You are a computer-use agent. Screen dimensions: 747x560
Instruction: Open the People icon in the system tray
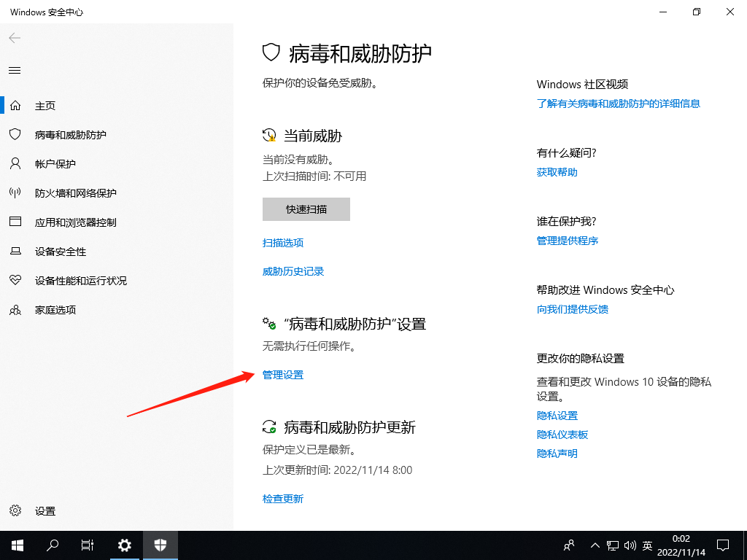(x=569, y=545)
